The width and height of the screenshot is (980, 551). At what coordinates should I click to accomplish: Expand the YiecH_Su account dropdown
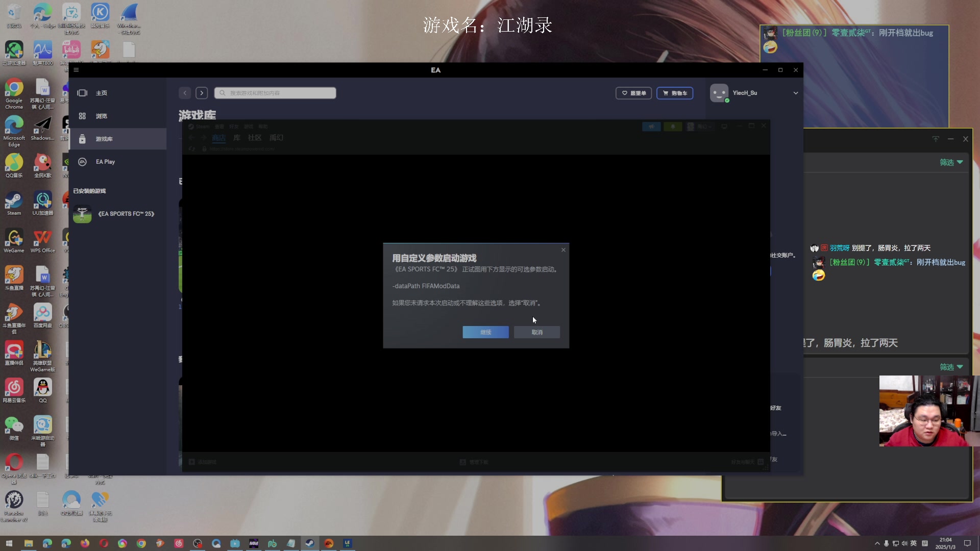click(x=795, y=93)
